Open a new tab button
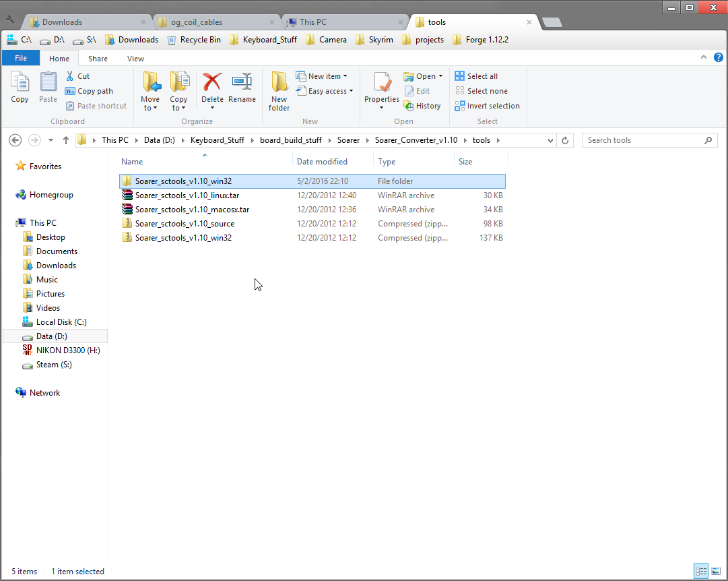Screen dimensions: 728x581 tap(552, 22)
